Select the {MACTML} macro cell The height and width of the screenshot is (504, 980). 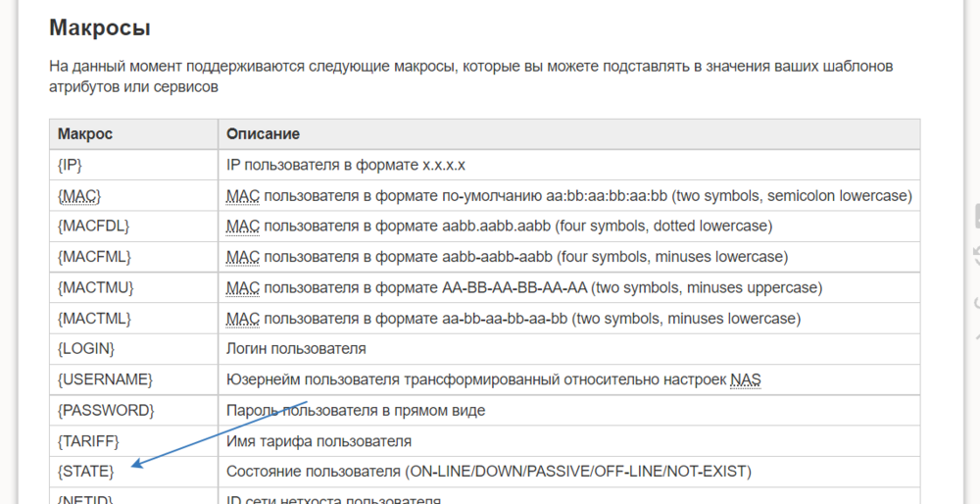94,319
